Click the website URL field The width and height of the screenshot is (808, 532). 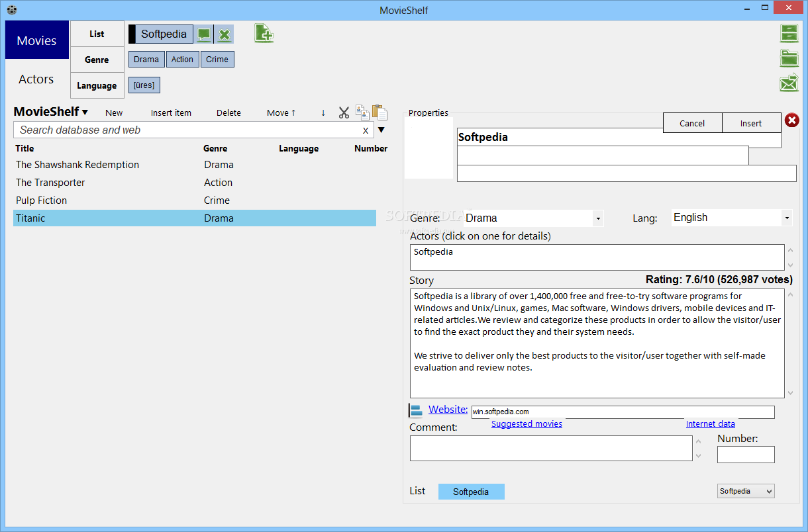click(x=623, y=412)
